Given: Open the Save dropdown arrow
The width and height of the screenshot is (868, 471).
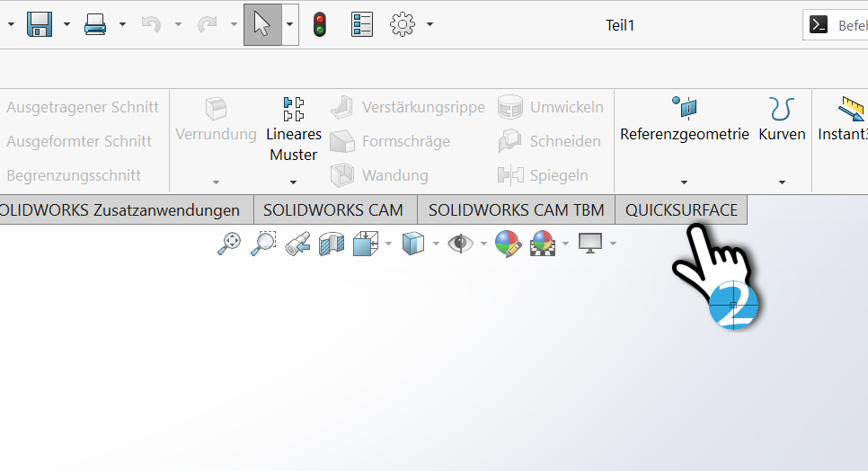Looking at the screenshot, I should coord(66,24).
